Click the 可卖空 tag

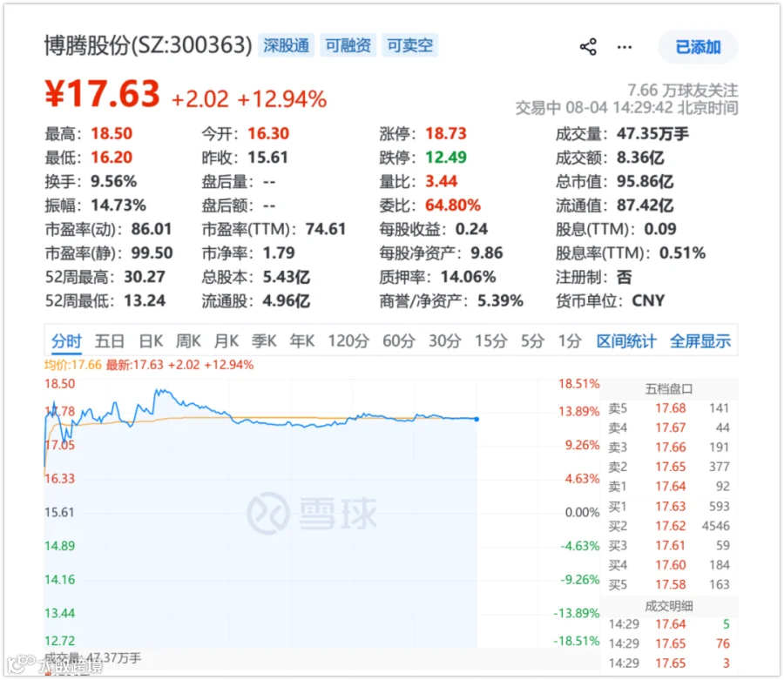pyautogui.click(x=410, y=45)
